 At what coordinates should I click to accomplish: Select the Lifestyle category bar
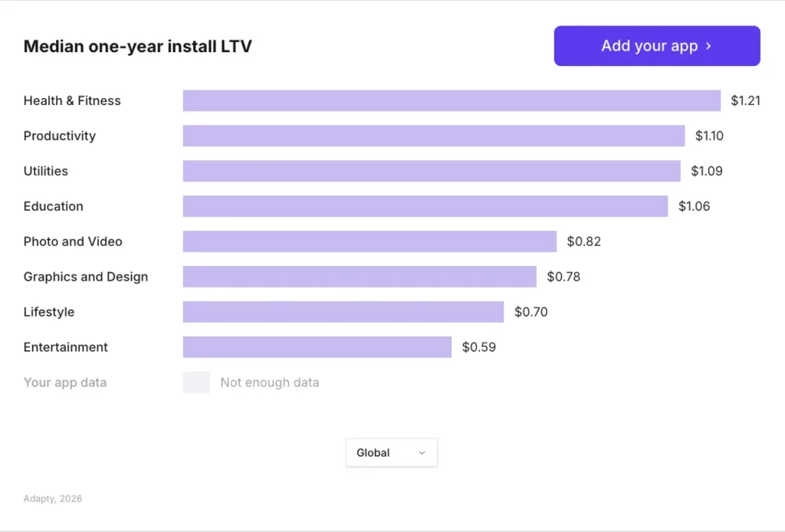(343, 312)
